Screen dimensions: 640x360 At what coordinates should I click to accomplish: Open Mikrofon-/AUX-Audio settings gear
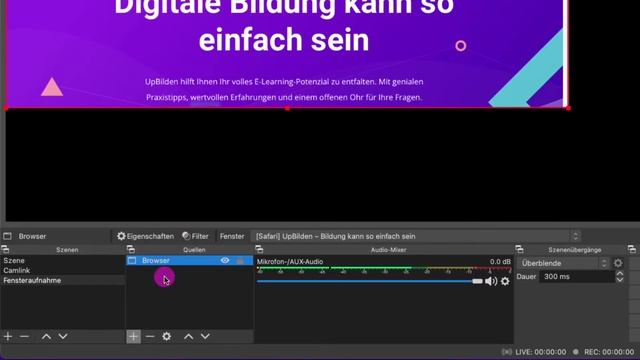click(505, 281)
